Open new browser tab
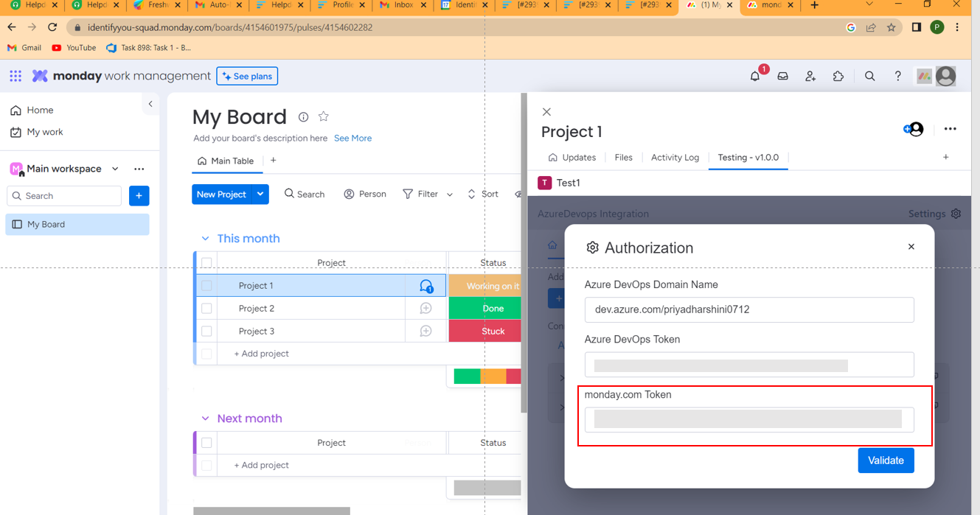Screen dimensions: 980x515 (x=814, y=5)
